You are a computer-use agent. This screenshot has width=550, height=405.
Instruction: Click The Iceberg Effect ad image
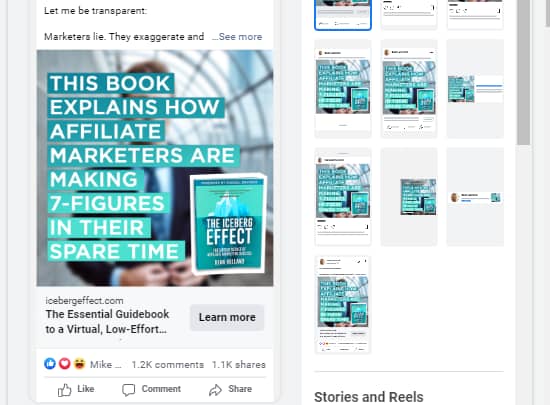155,168
